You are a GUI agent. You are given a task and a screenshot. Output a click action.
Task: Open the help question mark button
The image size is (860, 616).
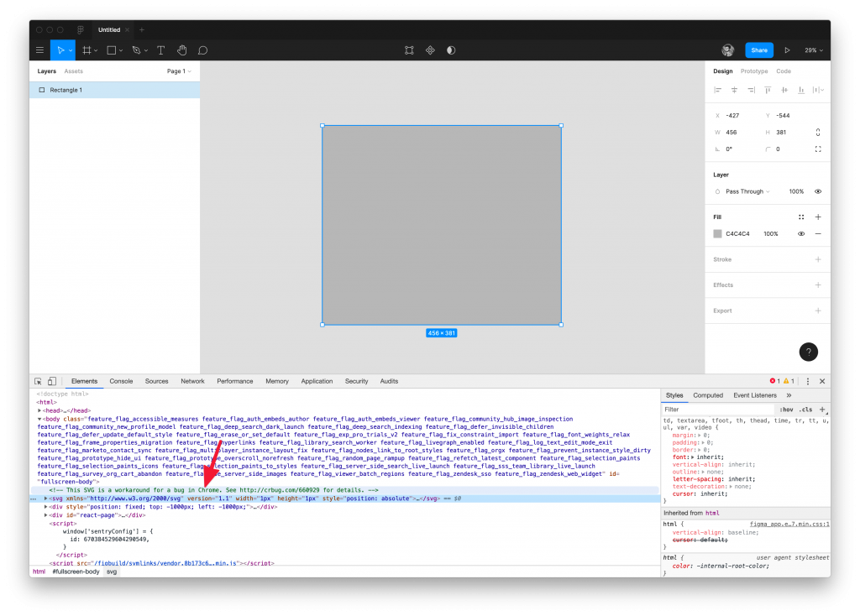click(809, 352)
